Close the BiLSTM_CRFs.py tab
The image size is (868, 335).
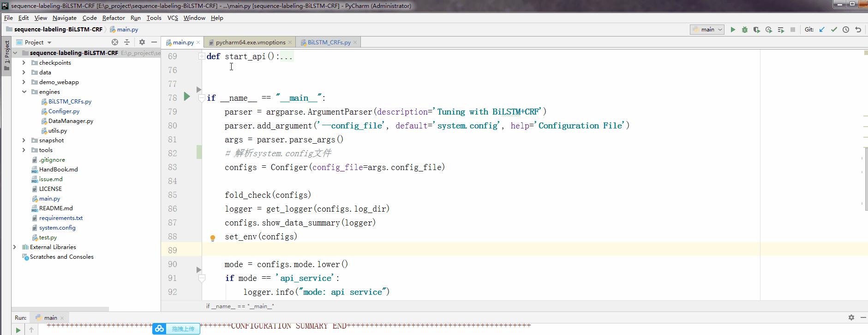coord(355,42)
